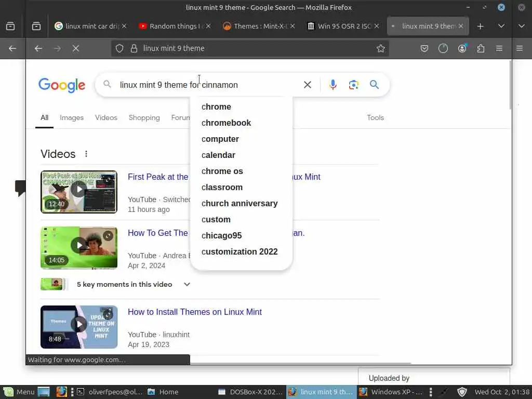532x399 pixels.
Task: Clear the Google search box text
Action: tap(308, 85)
